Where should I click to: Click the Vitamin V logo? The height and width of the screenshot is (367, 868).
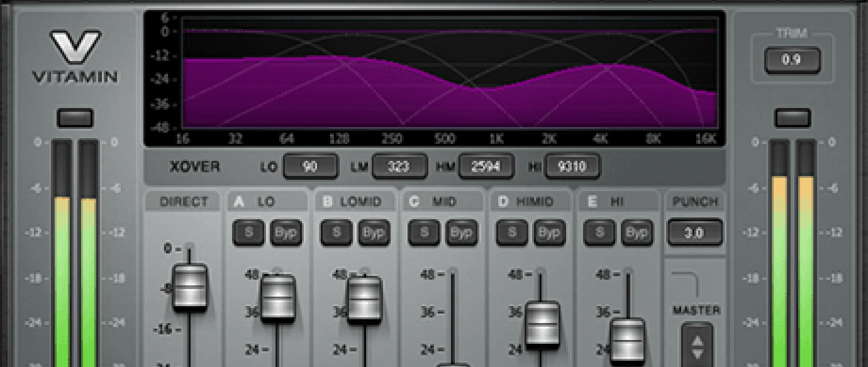pyautogui.click(x=75, y=48)
